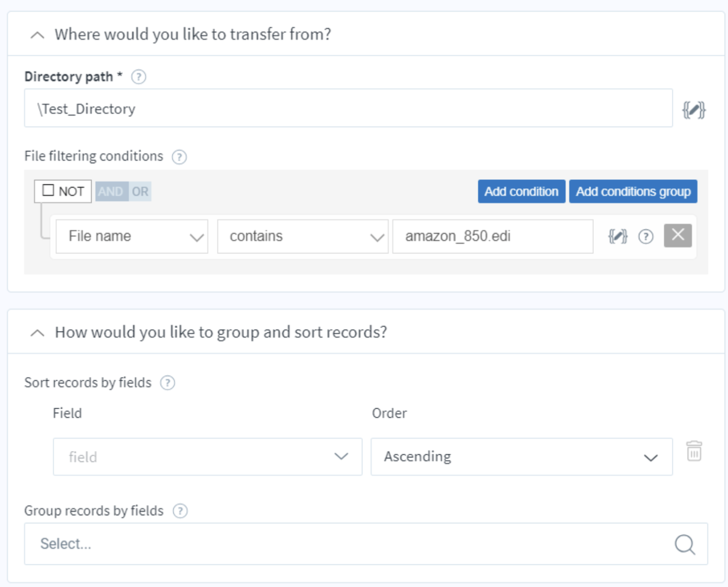728x587 pixels.
Task: Open the Ascending order dropdown
Action: pyautogui.click(x=522, y=457)
